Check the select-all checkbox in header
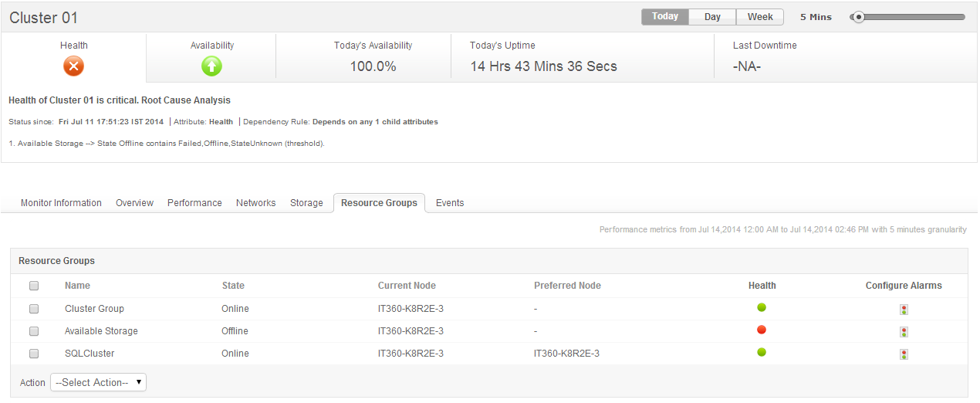This screenshot has width=980, height=403. coord(34,286)
